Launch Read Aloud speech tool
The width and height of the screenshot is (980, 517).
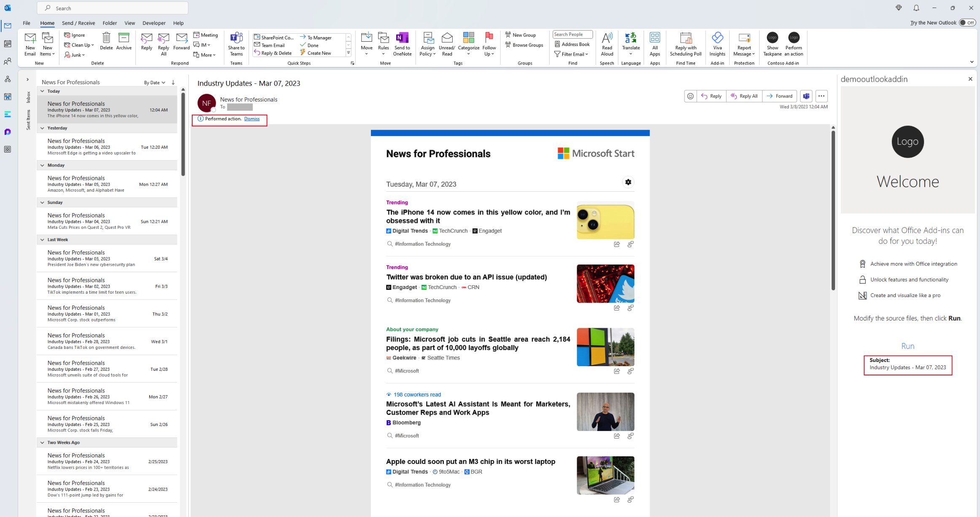tap(607, 44)
